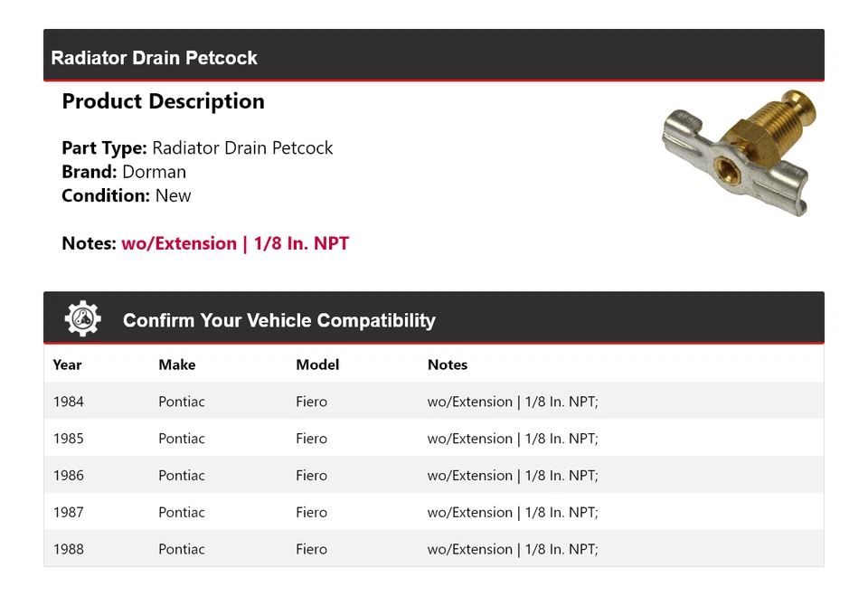Click Fiero in the 1984 row
Image resolution: width=868 pixels, height=596 pixels.
coord(311,402)
